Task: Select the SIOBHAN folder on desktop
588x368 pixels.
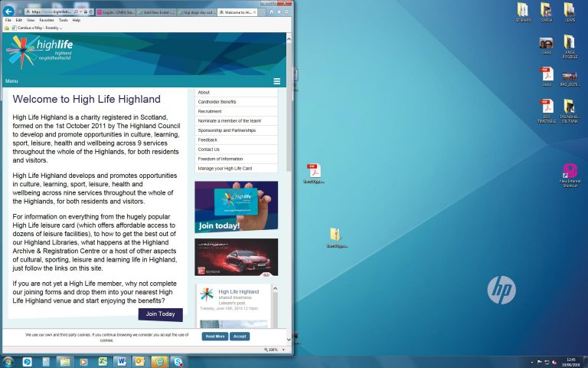Action: [523, 12]
